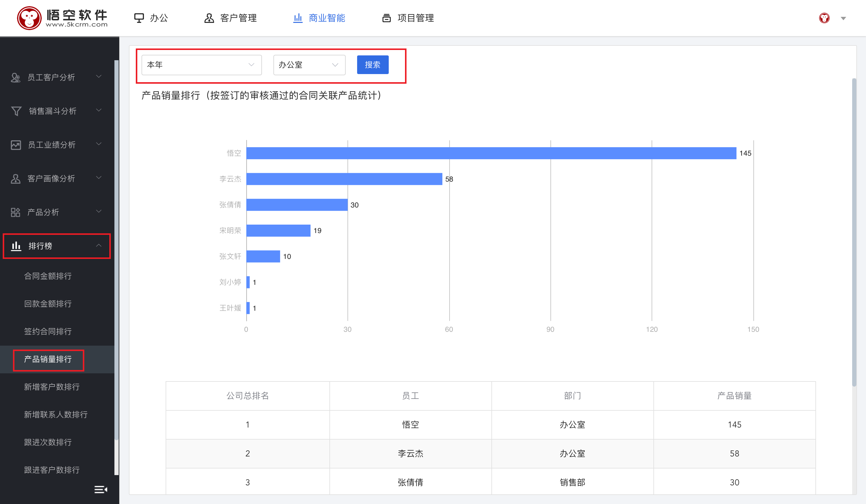This screenshot has height=504, width=866.
Task: Click the 商业智能 bar chart icon
Action: tap(297, 18)
